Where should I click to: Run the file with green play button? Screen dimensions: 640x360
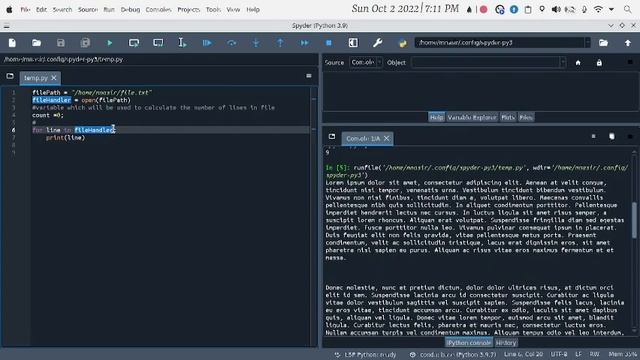[109, 43]
